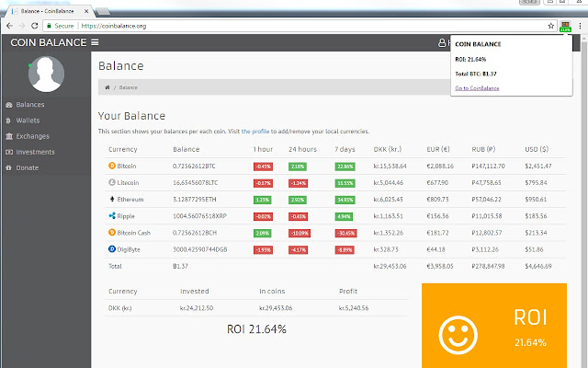Click the 7 days column header
588x368 pixels.
click(345, 149)
